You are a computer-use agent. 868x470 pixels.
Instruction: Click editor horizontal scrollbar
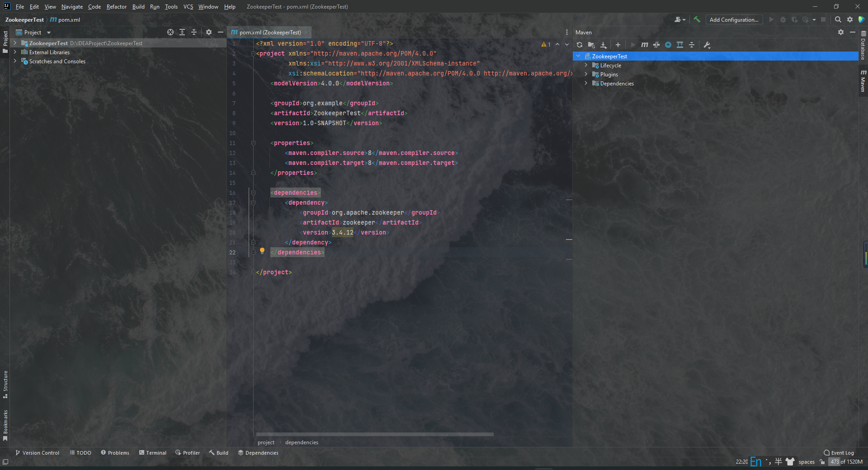pyautogui.click(x=375, y=434)
